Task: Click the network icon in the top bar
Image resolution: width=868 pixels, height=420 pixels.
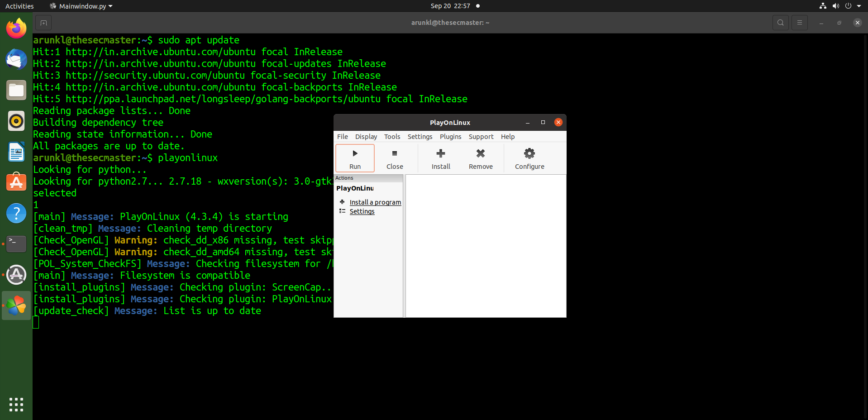Action: click(823, 6)
